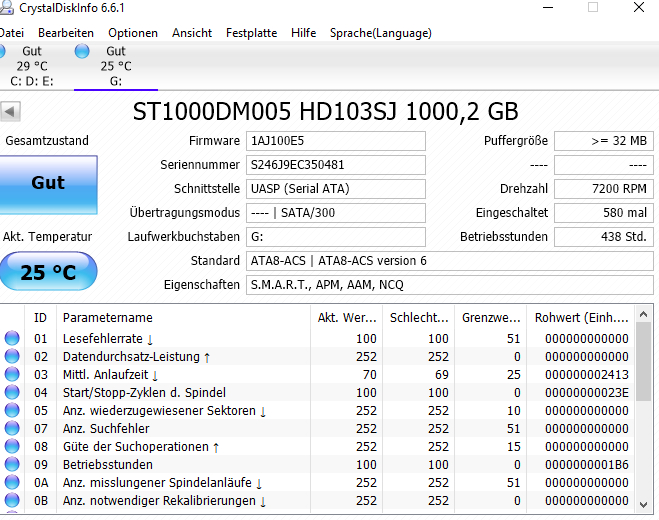Open the Datei menu
659x520 pixels.
[x=12, y=33]
